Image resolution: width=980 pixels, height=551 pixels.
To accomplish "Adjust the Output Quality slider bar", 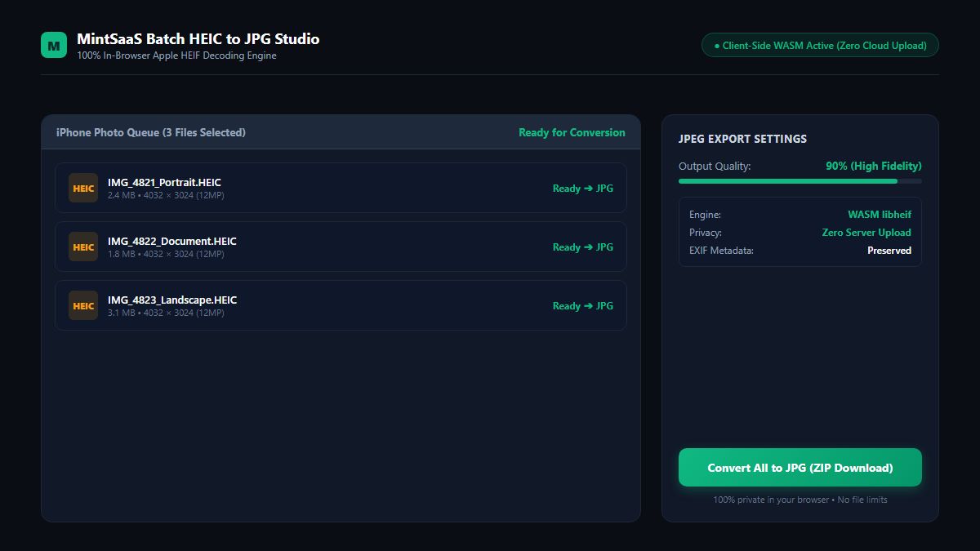I will coord(800,181).
